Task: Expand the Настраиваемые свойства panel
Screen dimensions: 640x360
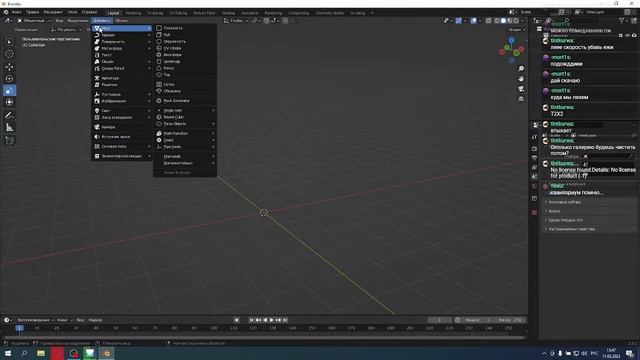Action: click(589, 229)
